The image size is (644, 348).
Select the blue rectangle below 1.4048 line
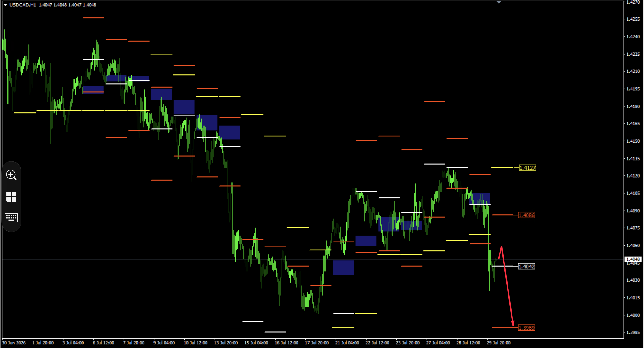[x=343, y=268]
